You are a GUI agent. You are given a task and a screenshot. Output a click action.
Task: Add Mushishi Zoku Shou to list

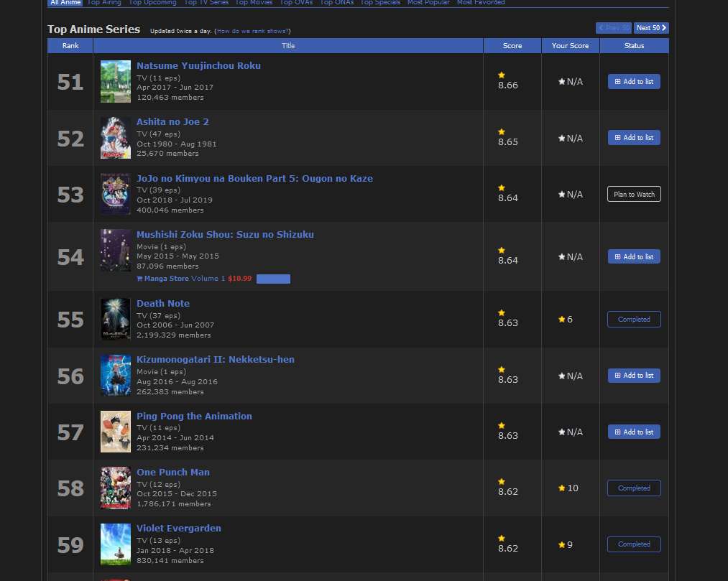(x=634, y=256)
